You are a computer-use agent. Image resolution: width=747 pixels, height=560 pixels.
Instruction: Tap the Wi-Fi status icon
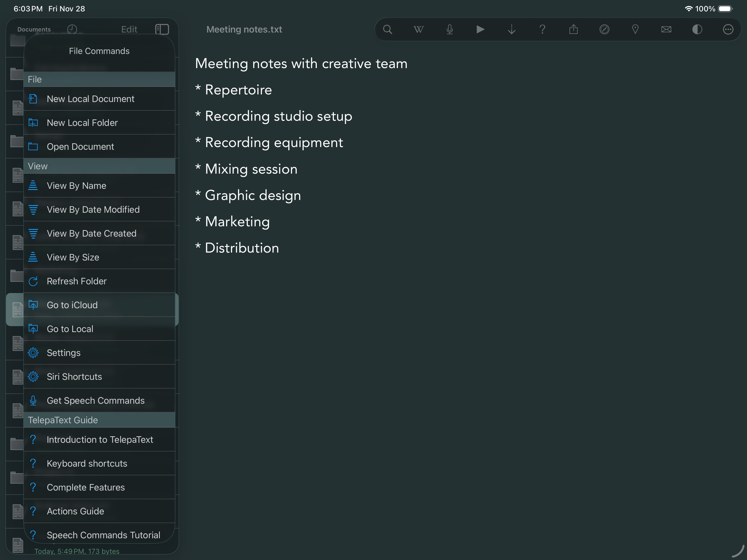point(689,9)
